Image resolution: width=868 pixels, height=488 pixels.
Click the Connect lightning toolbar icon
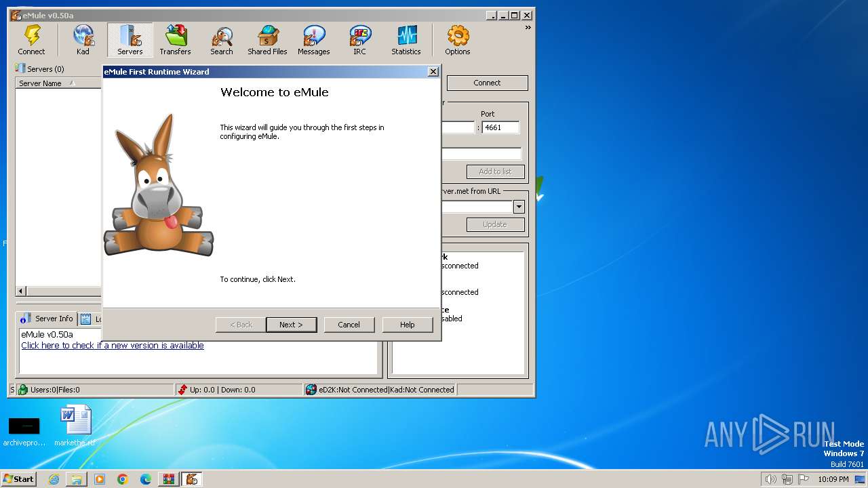coord(31,40)
